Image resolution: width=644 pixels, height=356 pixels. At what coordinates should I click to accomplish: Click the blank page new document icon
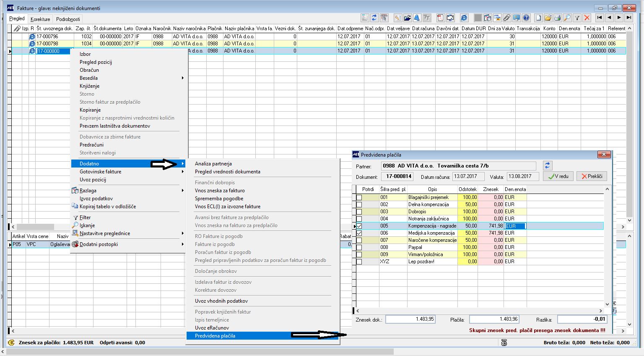point(538,18)
